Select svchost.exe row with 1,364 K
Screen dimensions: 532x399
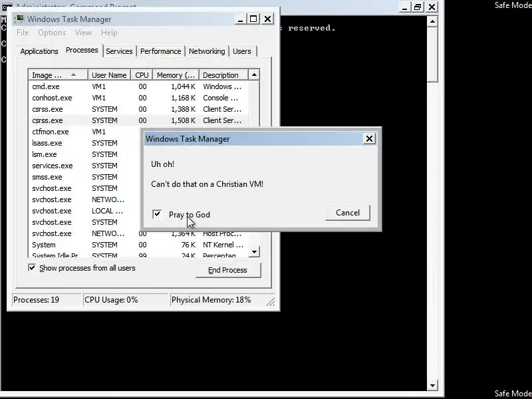pos(139,234)
